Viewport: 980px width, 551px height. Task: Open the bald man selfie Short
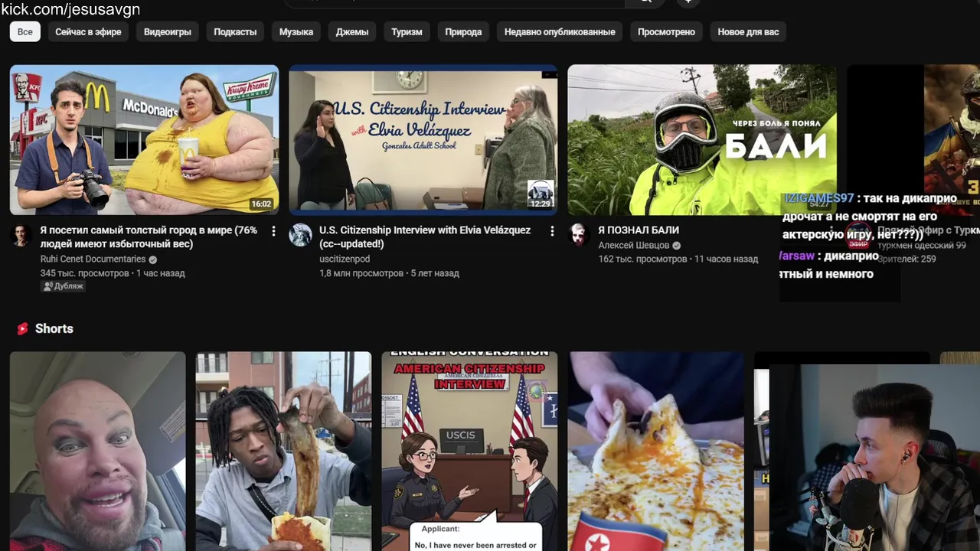[x=97, y=452]
